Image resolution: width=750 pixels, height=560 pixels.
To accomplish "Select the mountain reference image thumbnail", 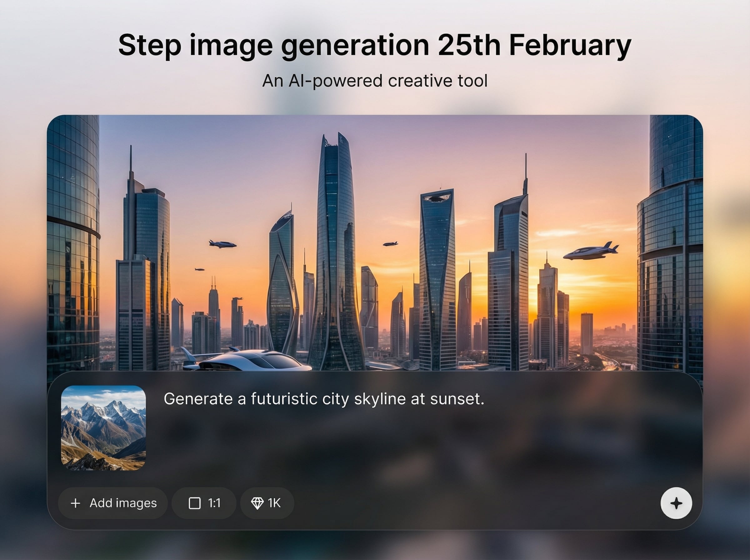I will coord(103,428).
